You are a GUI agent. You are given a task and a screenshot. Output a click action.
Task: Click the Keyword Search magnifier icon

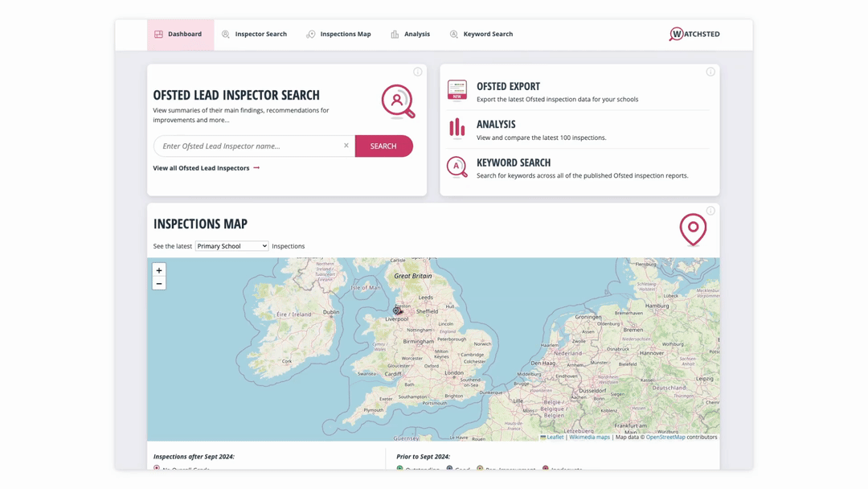coord(457,166)
